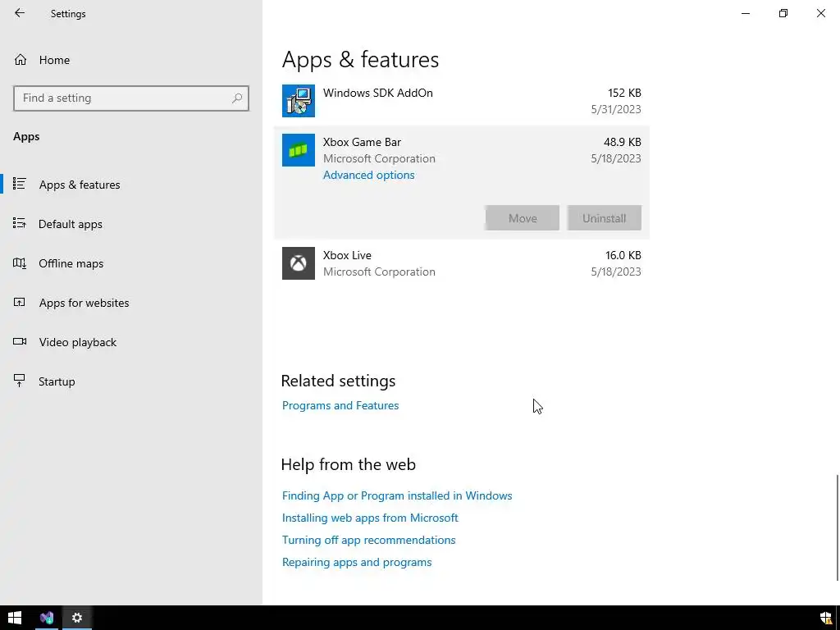This screenshot has width=840, height=630.
Task: Open Windows Security from the system tray
Action: [x=825, y=618]
